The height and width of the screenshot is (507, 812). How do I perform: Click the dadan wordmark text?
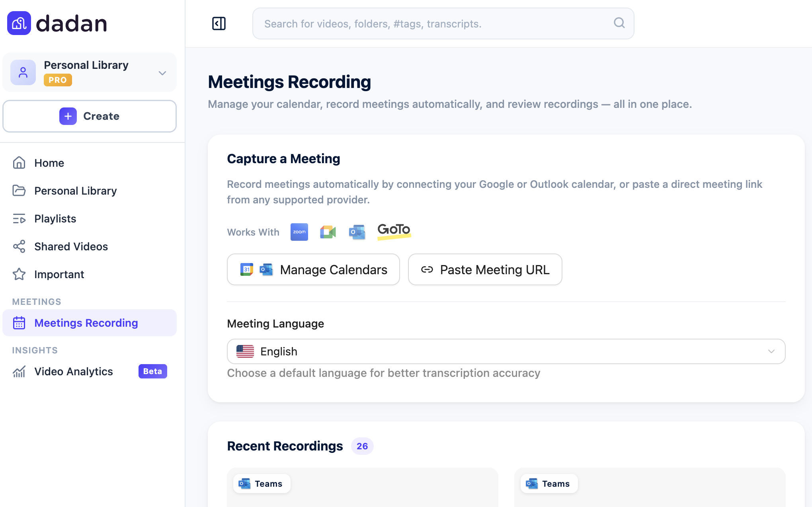coord(72,23)
